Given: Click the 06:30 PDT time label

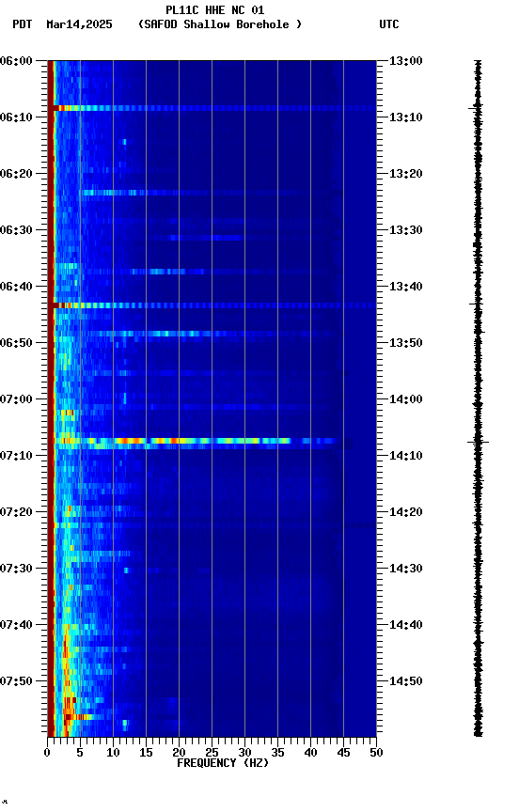Looking at the screenshot, I should 16,230.
